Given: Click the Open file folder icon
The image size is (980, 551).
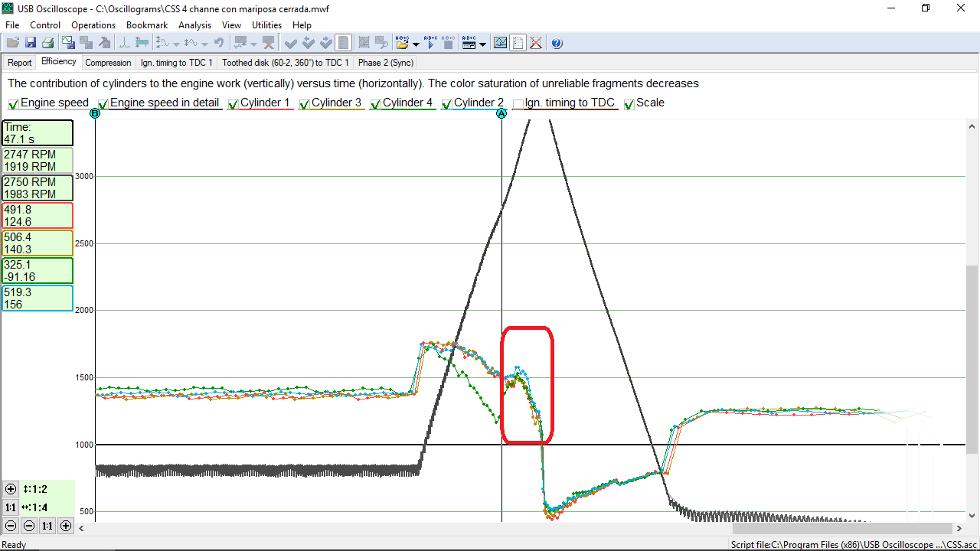Looking at the screenshot, I should (x=12, y=43).
